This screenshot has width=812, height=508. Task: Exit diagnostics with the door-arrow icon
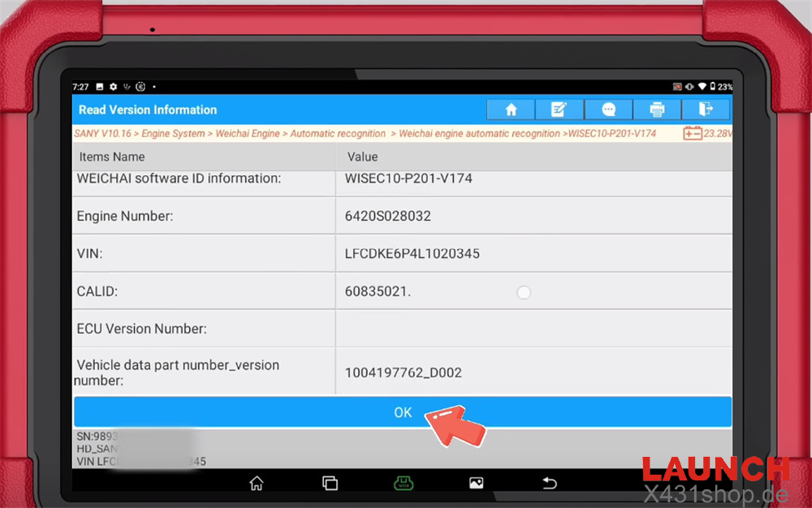705,110
